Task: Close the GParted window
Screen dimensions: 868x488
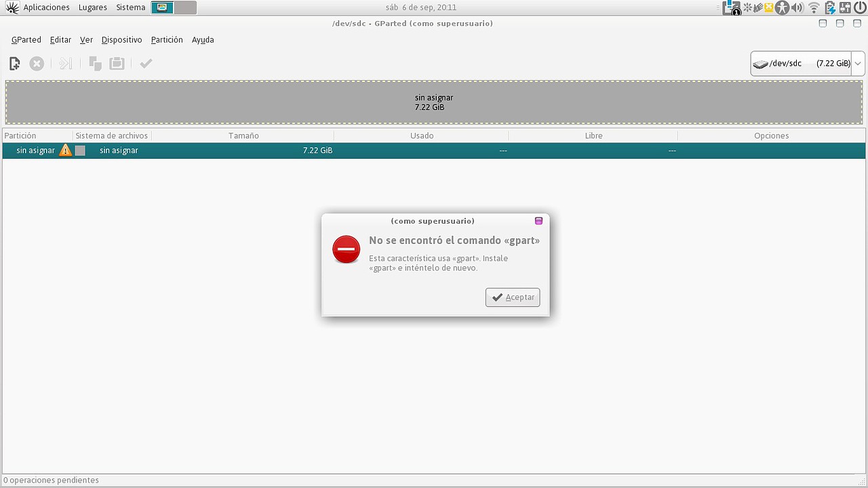Action: click(856, 24)
